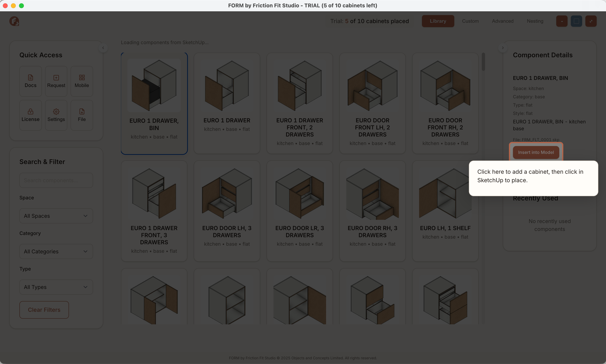The height and width of the screenshot is (364, 606).
Task: Click the expand arrows icon top right
Action: [591, 21]
